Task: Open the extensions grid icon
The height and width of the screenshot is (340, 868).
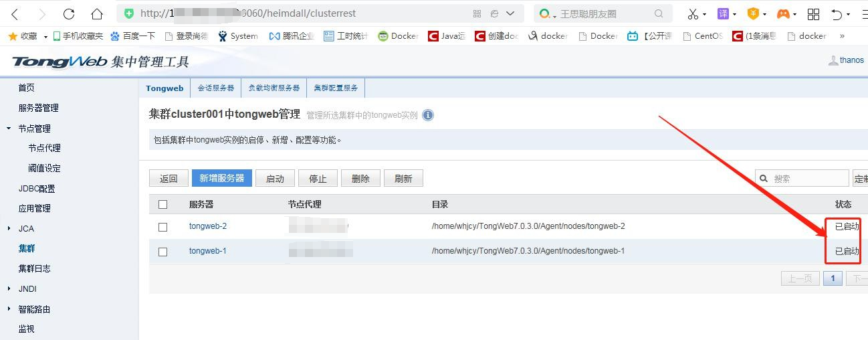Action: [813, 13]
